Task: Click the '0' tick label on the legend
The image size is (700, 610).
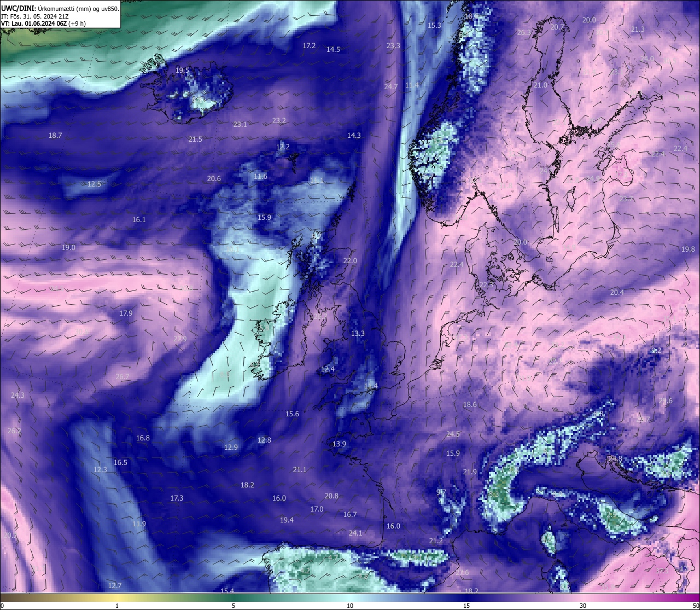Action: (x=2, y=606)
